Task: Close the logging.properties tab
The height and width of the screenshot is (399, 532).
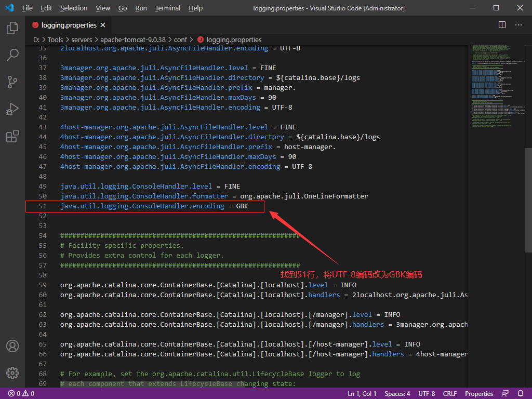Action: coord(103,25)
